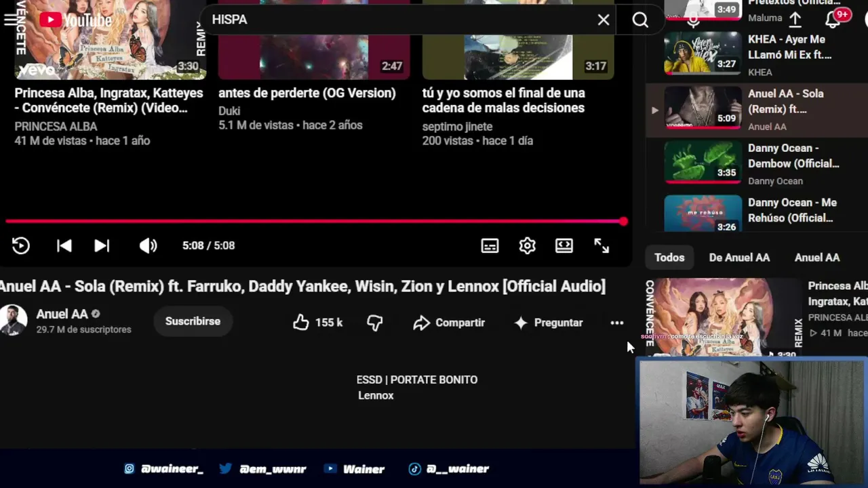This screenshot has width=868, height=488.
Task: Click the 5:08 / 5:08 time display
Action: (x=208, y=245)
